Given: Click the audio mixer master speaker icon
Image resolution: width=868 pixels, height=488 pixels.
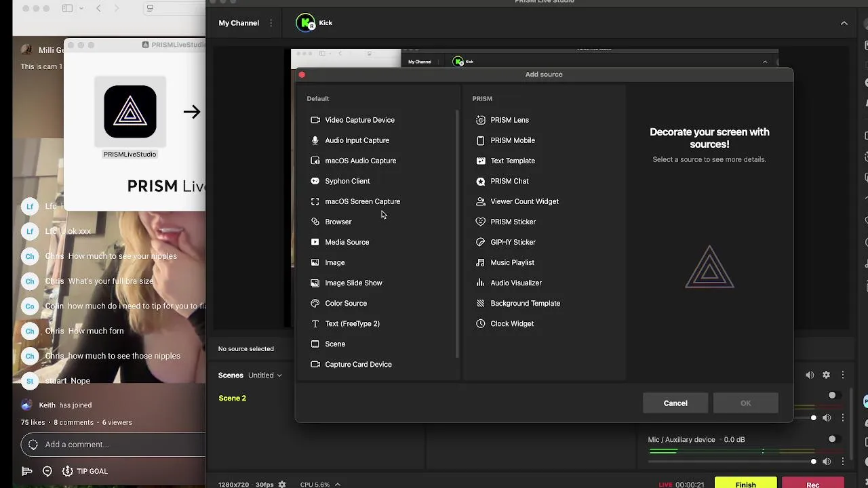Looking at the screenshot, I should coord(810,375).
